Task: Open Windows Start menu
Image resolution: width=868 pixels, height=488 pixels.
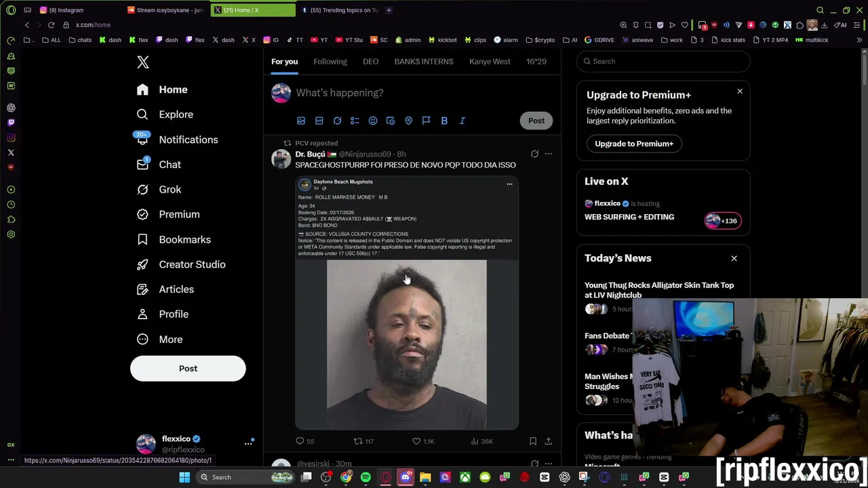Action: [x=184, y=477]
